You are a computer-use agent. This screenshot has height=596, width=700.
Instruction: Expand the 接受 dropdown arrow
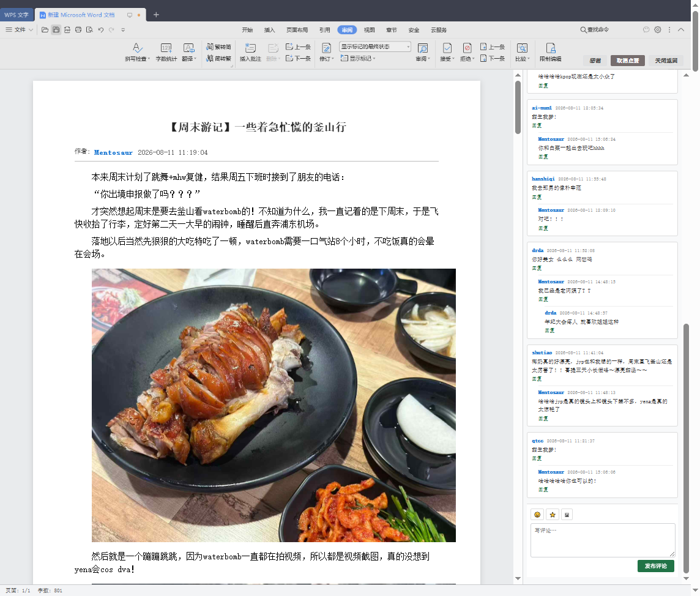pyautogui.click(x=453, y=59)
